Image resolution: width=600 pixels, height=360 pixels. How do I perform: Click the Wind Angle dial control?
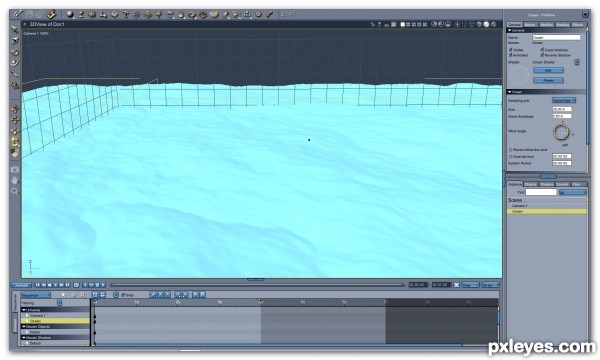(561, 132)
